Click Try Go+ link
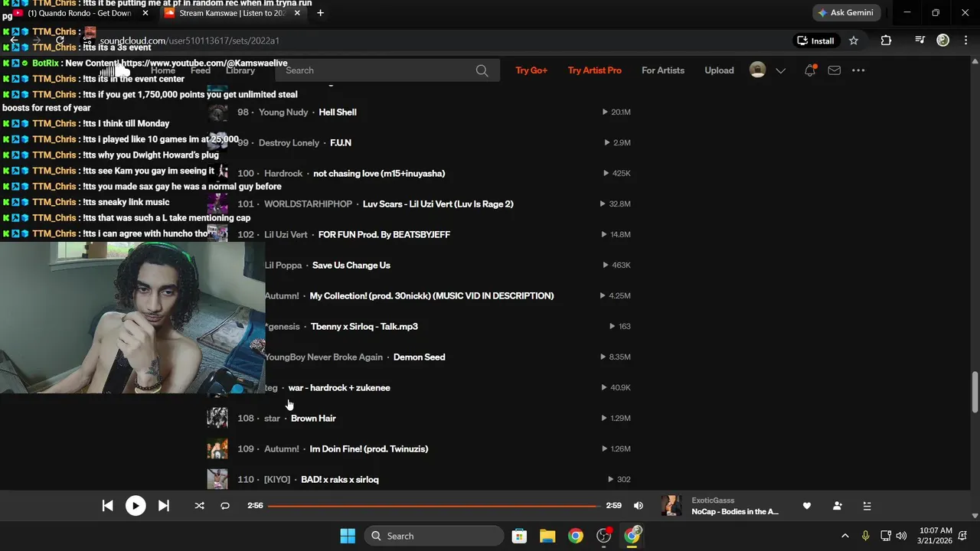This screenshot has width=980, height=551. pos(531,70)
